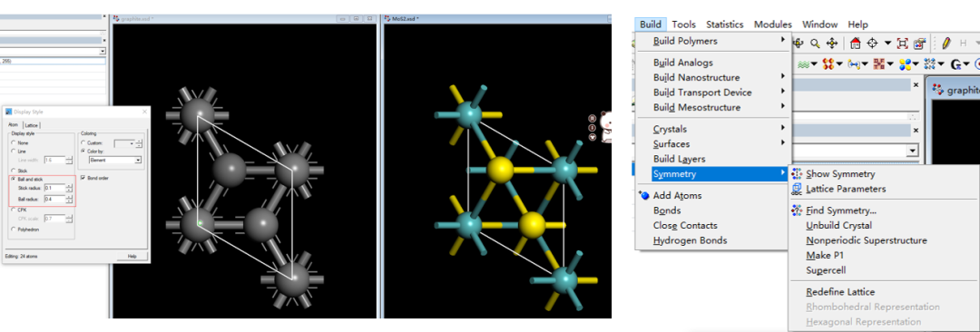
Task: Click the MoS2.xsd window title icon
Action: (x=388, y=19)
